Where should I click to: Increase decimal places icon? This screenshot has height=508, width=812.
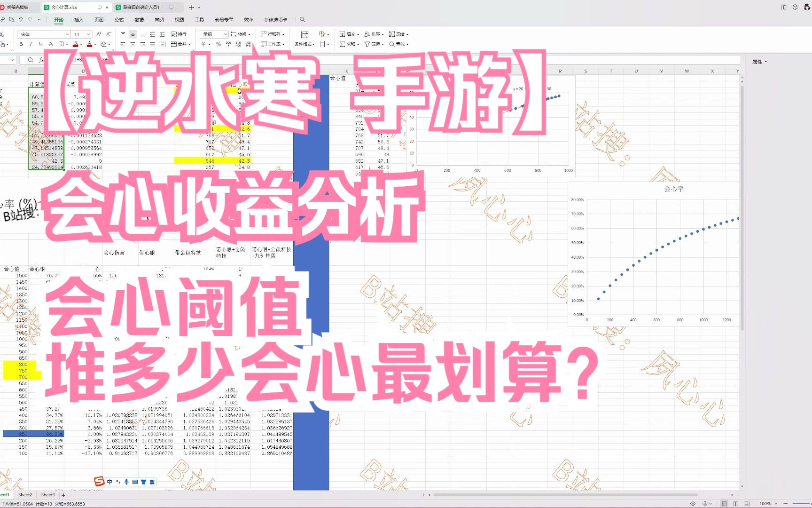(x=238, y=44)
